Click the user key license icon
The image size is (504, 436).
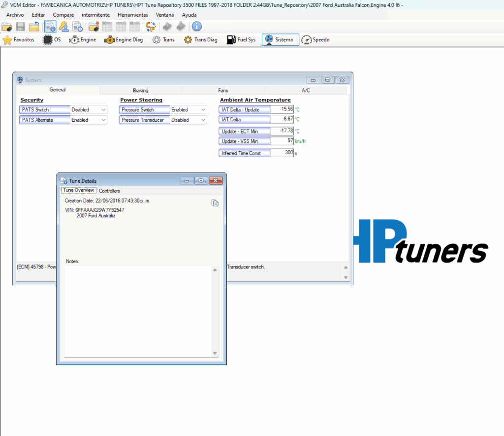point(64,27)
